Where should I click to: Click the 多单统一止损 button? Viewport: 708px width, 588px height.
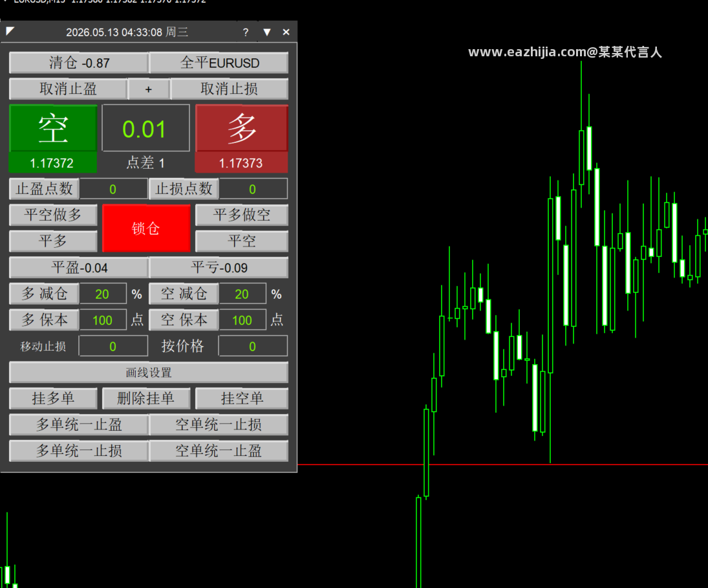point(79,451)
